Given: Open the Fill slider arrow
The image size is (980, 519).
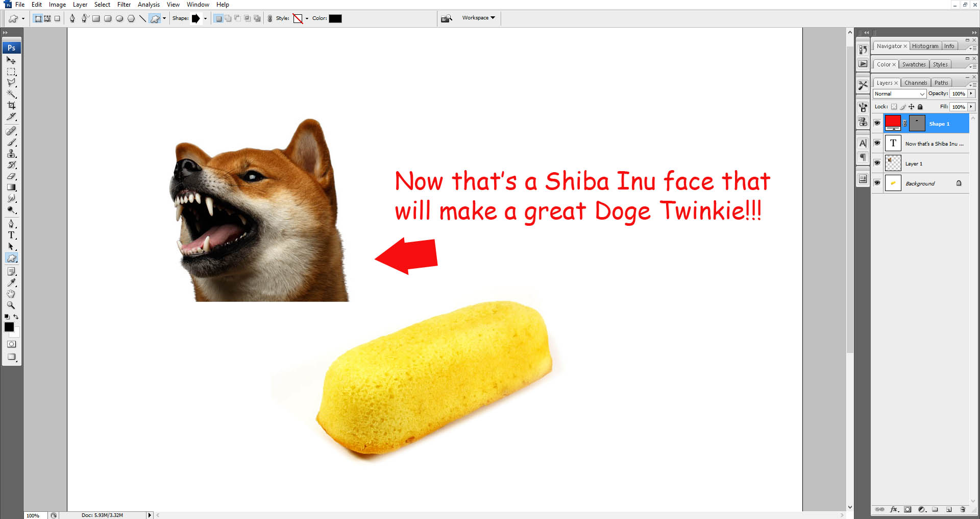Looking at the screenshot, I should [971, 107].
